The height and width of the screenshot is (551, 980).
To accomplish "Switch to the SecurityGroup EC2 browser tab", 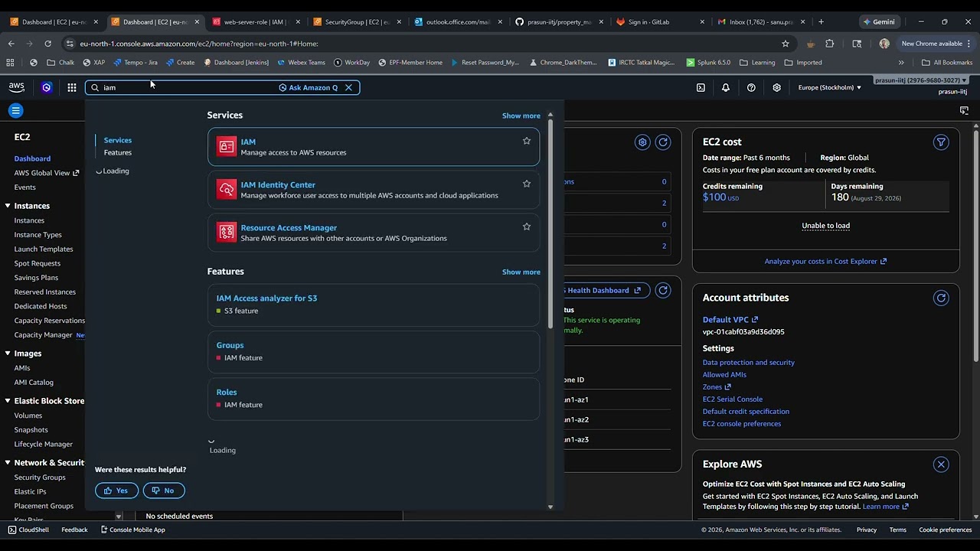I will click(x=357, y=22).
